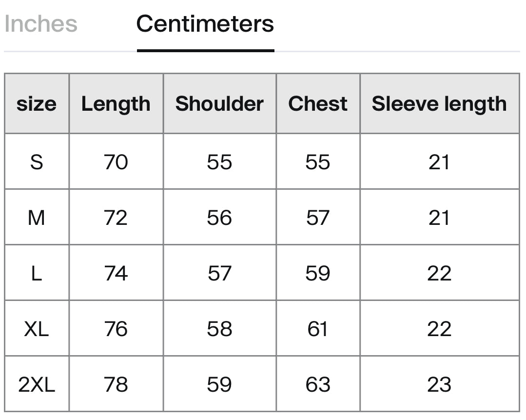526x420 pixels.
Task: Click the size column header
Action: click(37, 104)
